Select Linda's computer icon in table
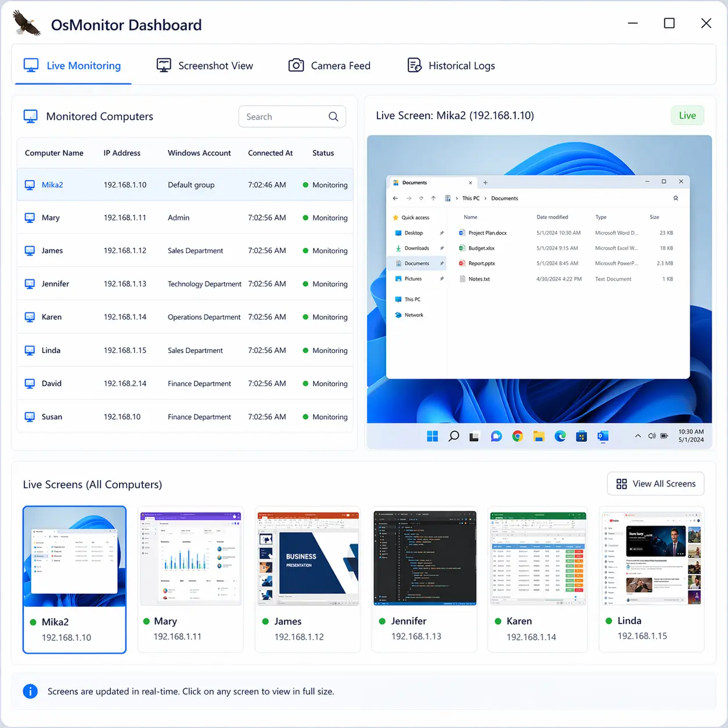Viewport: 728px width, 728px height. pyautogui.click(x=30, y=351)
